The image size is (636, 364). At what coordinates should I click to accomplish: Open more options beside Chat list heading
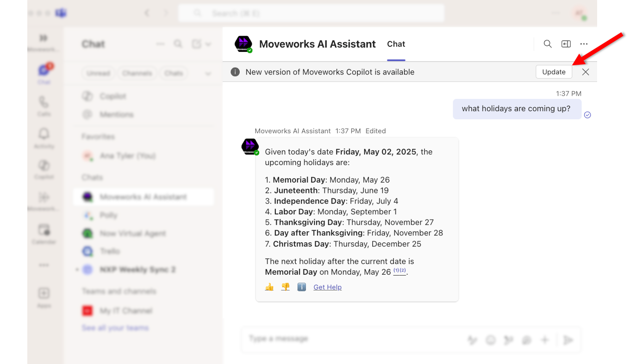(161, 44)
